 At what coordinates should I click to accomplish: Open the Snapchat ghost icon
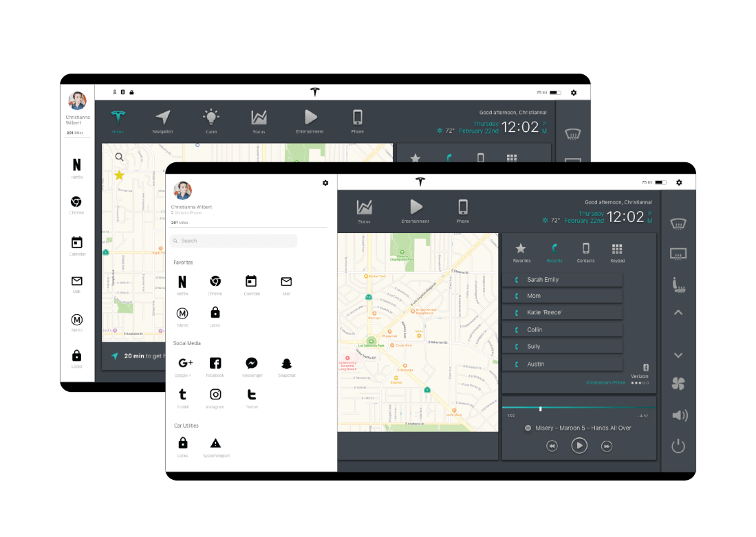click(x=287, y=364)
